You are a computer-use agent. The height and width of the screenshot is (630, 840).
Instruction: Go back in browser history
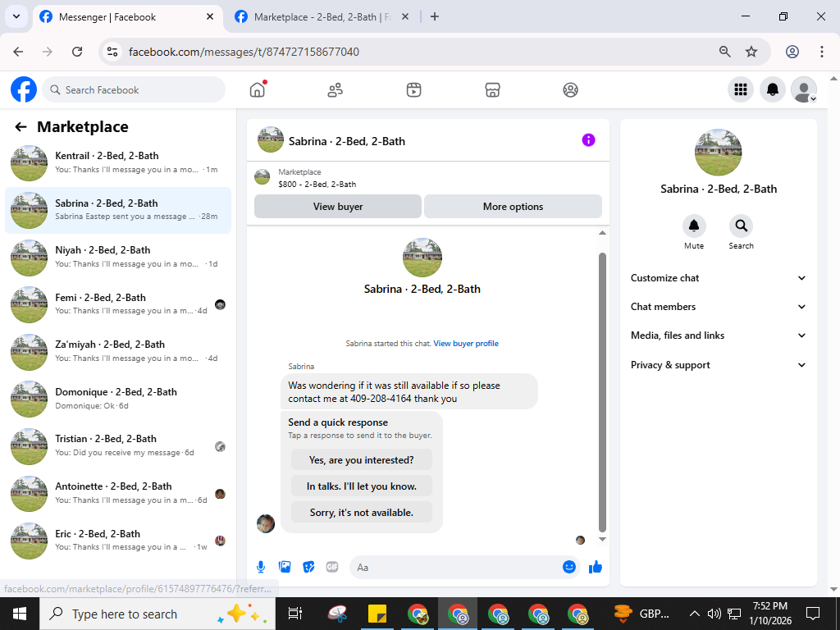coord(18,52)
